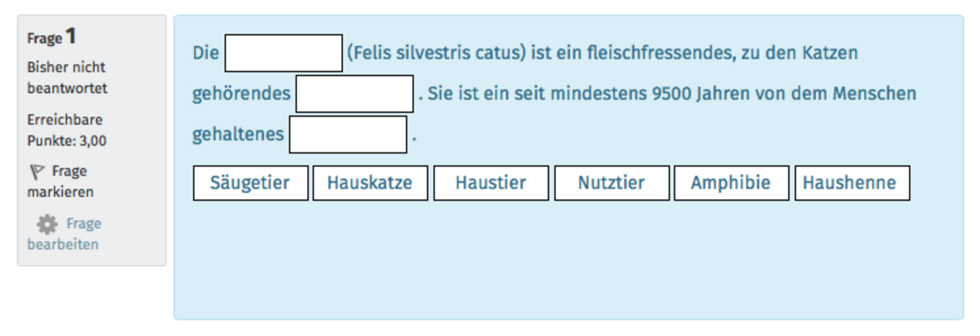
Task: Click the phrase fleischfressendes, zu den Katzen
Action: click(702, 54)
